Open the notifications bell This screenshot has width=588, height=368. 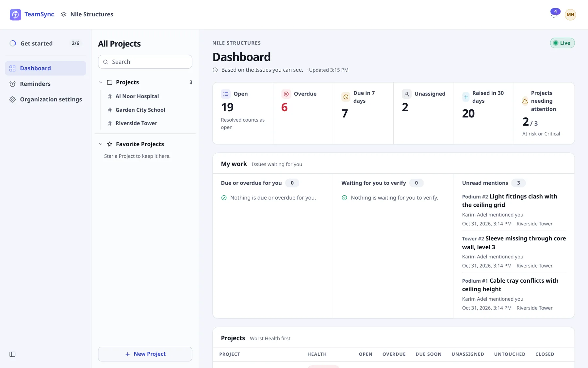(x=554, y=14)
